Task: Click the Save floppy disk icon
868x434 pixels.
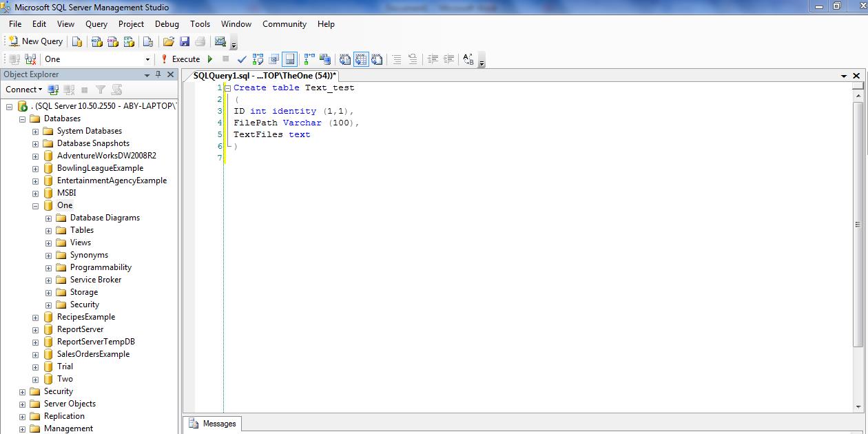Action: click(x=184, y=41)
